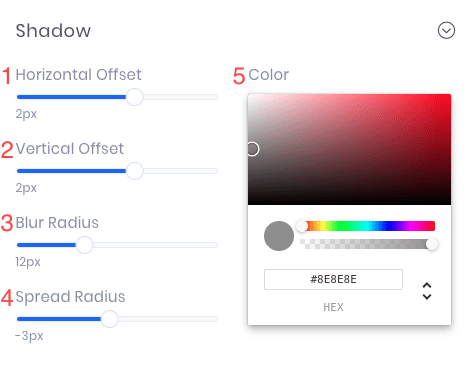Click the Spread Radius slider handle
Screen dimensions: 467x375
point(109,319)
